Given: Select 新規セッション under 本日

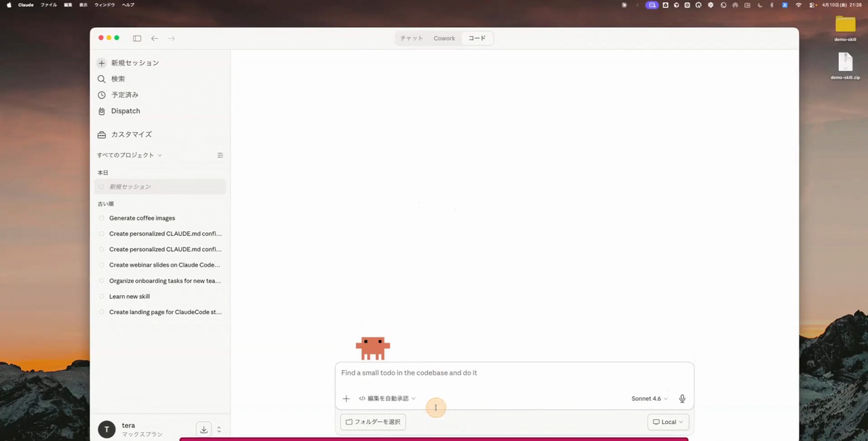Looking at the screenshot, I should (x=160, y=187).
